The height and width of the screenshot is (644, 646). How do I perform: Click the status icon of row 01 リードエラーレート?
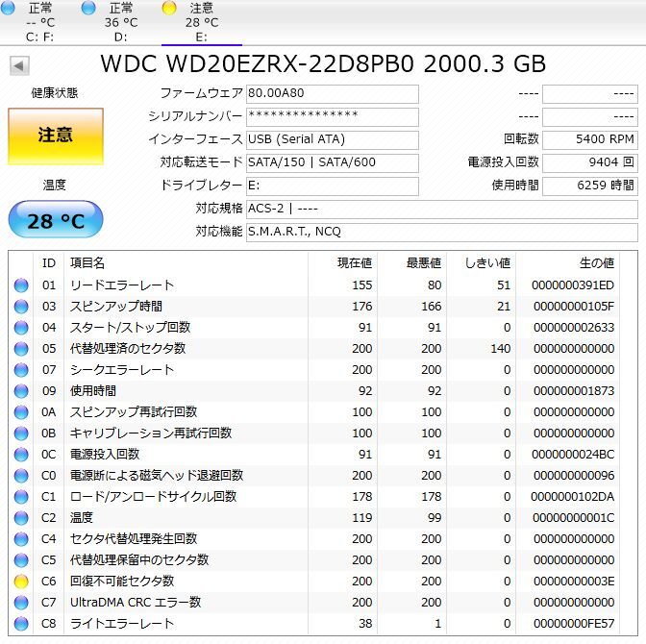[21, 285]
